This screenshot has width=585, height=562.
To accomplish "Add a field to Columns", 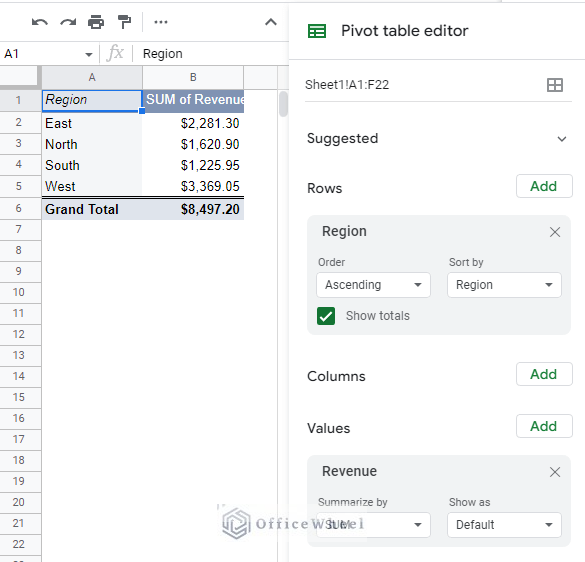I will tap(544, 374).
